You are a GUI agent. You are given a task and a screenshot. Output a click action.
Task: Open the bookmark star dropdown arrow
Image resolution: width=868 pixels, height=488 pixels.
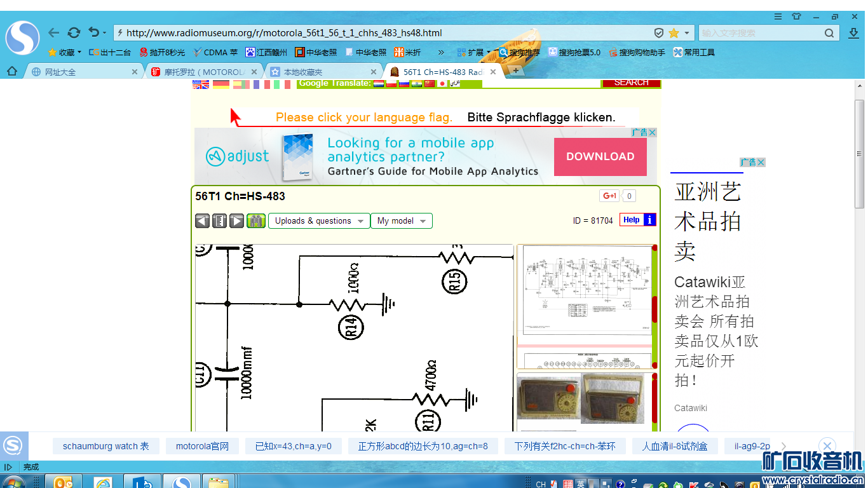pos(686,33)
